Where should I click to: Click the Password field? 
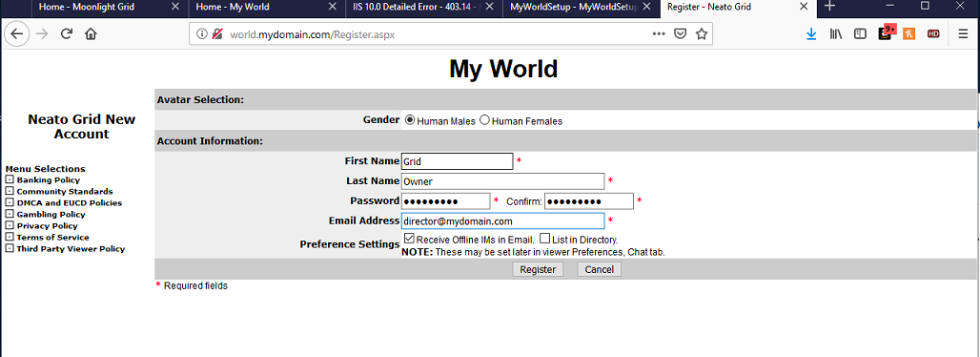pos(445,201)
